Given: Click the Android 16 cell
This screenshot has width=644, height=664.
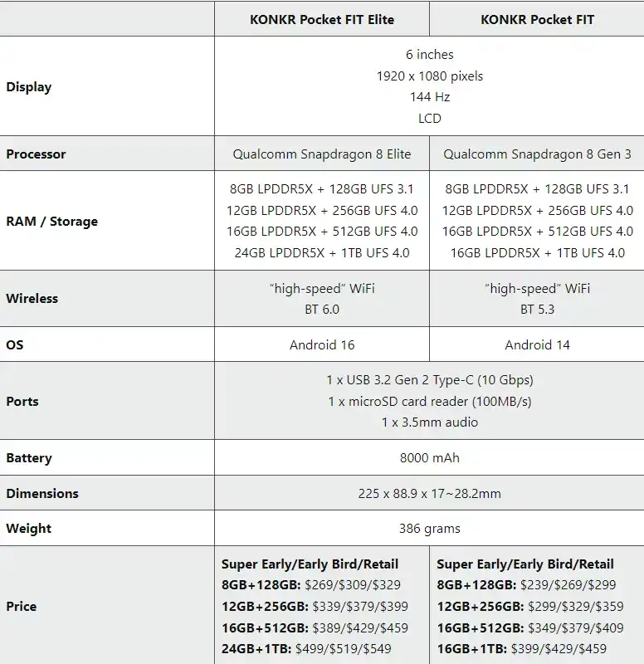Looking at the screenshot, I should pyautogui.click(x=322, y=344).
